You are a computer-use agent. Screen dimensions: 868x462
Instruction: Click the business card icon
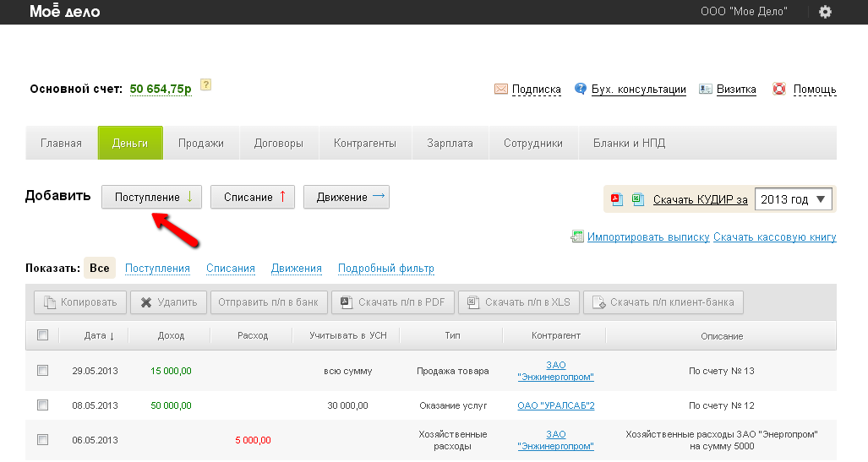pos(705,89)
